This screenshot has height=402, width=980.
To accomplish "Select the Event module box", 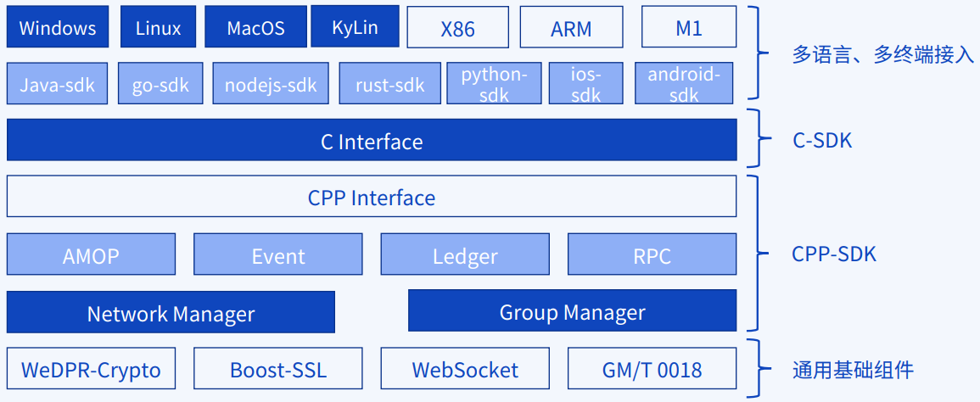I will [x=278, y=254].
